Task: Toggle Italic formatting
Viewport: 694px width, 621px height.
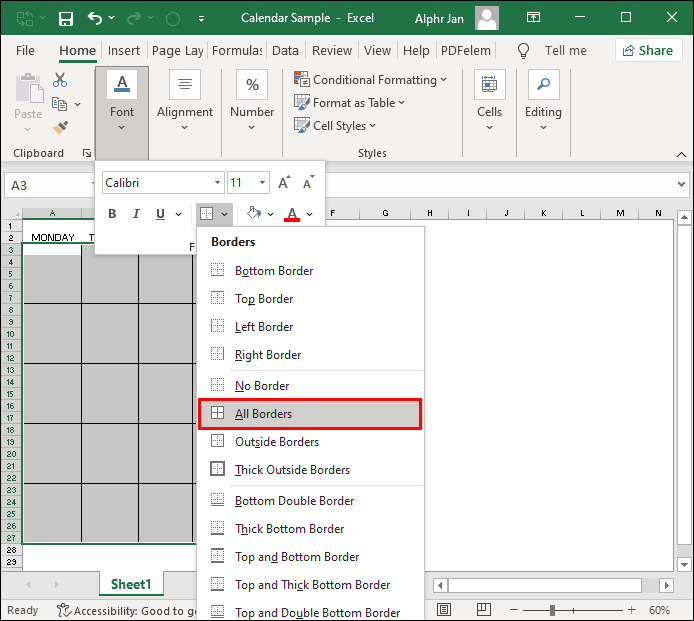Action: 136,214
